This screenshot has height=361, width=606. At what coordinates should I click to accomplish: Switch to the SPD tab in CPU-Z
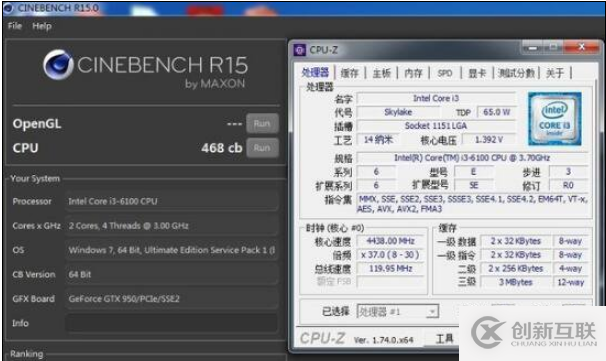(445, 73)
